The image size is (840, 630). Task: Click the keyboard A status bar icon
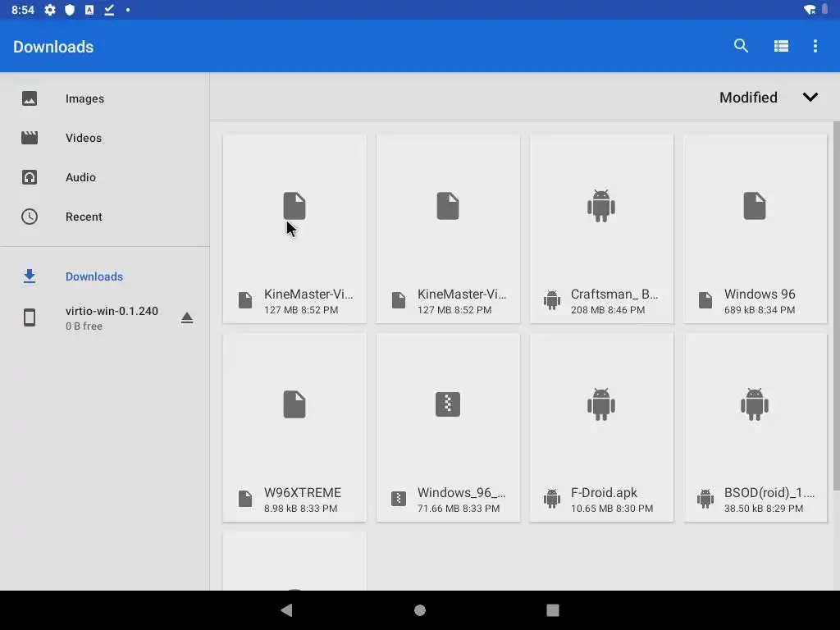tap(89, 10)
